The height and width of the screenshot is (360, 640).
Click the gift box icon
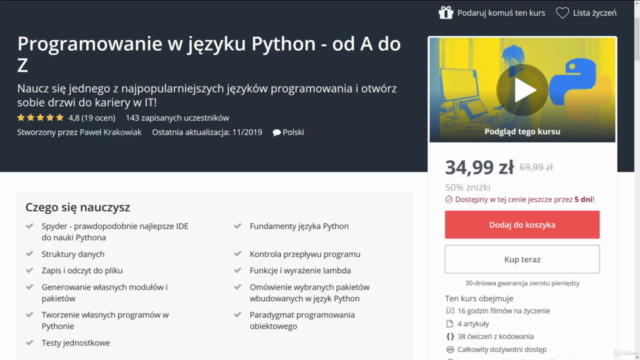[x=446, y=13]
